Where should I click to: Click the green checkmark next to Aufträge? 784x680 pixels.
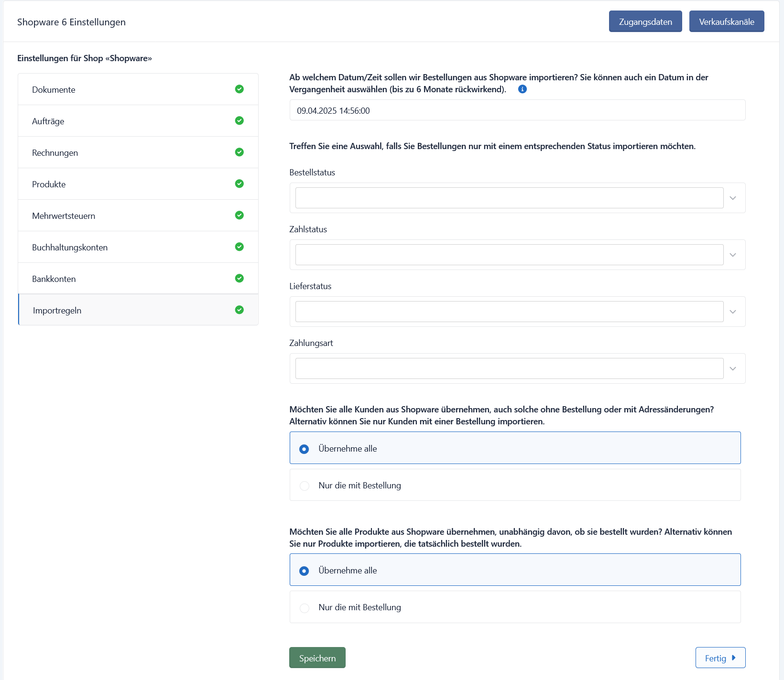click(240, 120)
